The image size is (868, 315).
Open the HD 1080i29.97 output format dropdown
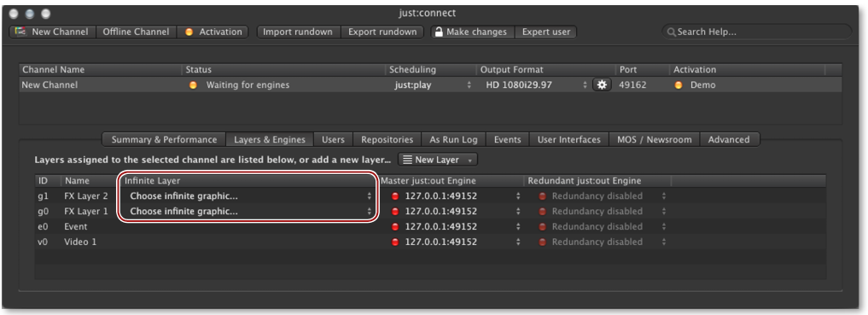(x=535, y=85)
